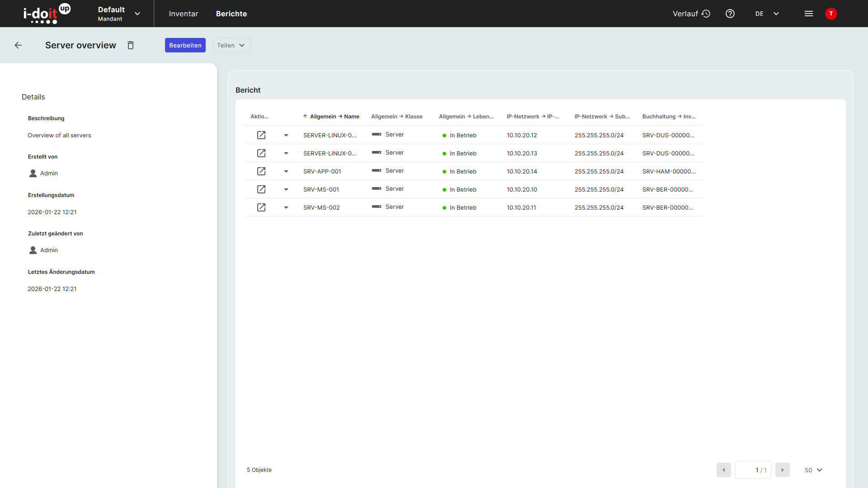Click the page number input field
This screenshot has width=868, height=488.
point(752,470)
